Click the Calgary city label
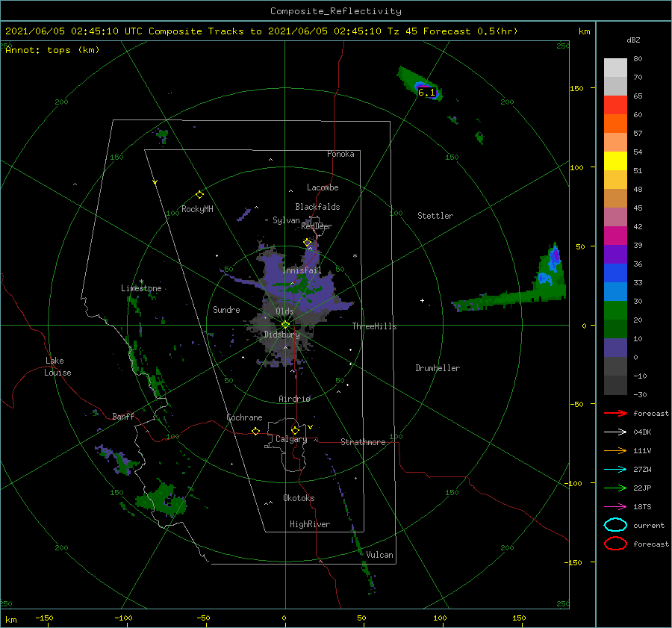 pos(291,439)
